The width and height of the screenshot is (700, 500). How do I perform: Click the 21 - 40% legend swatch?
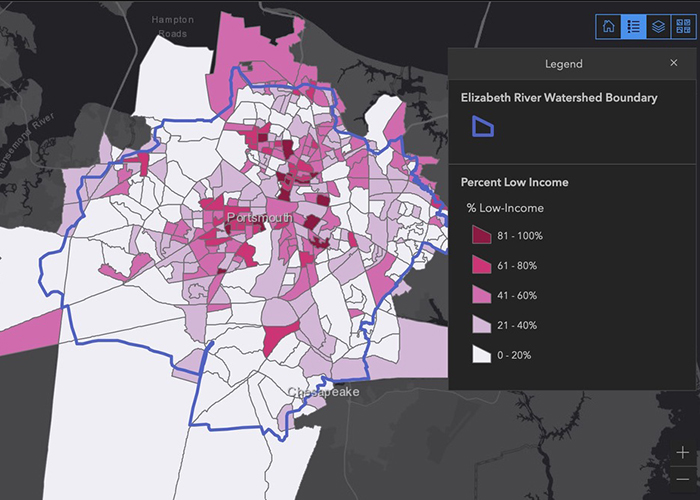pos(483,325)
